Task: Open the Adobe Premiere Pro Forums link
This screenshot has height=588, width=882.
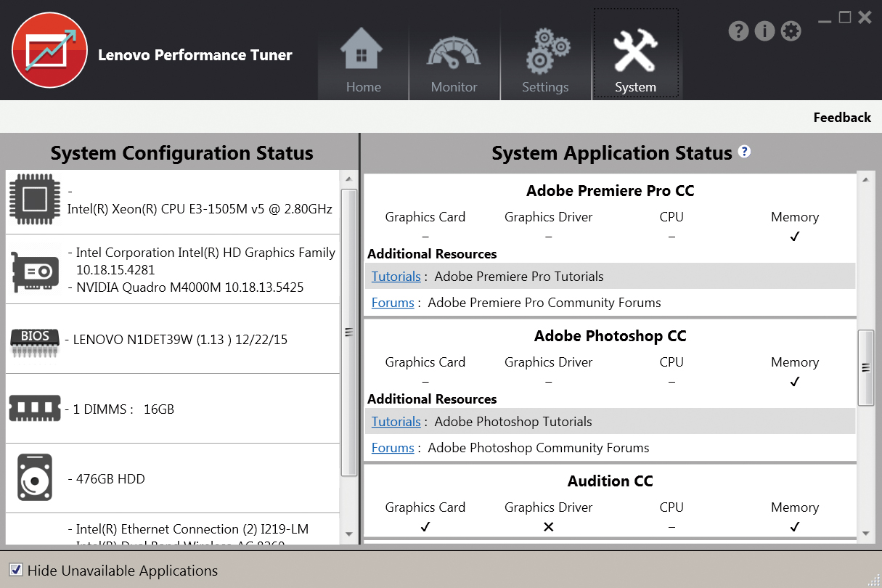Action: pyautogui.click(x=393, y=303)
